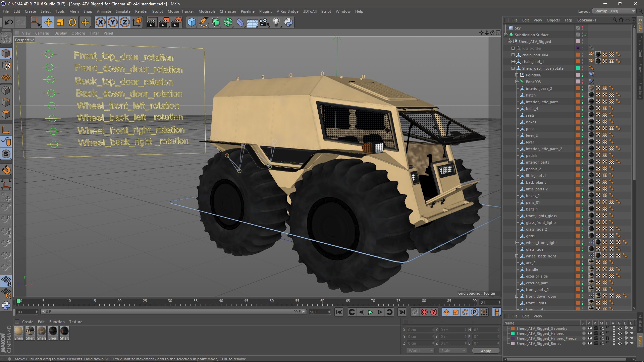Toggle visibility of Sherp_ATV_Rigged_Bones layer

coord(590,344)
